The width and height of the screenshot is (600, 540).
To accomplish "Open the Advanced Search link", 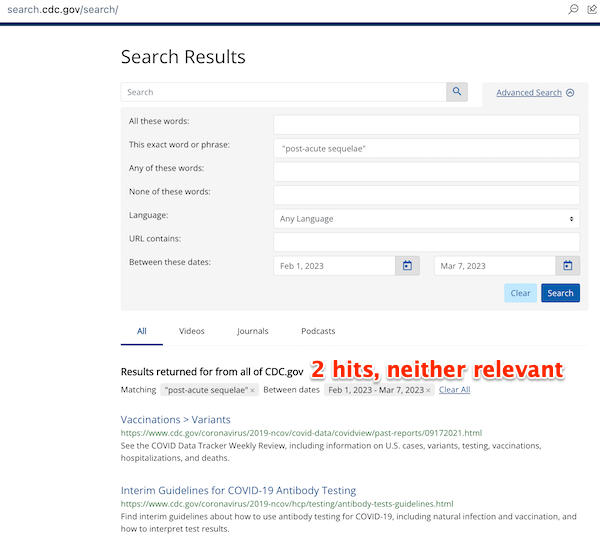I will pos(529,93).
